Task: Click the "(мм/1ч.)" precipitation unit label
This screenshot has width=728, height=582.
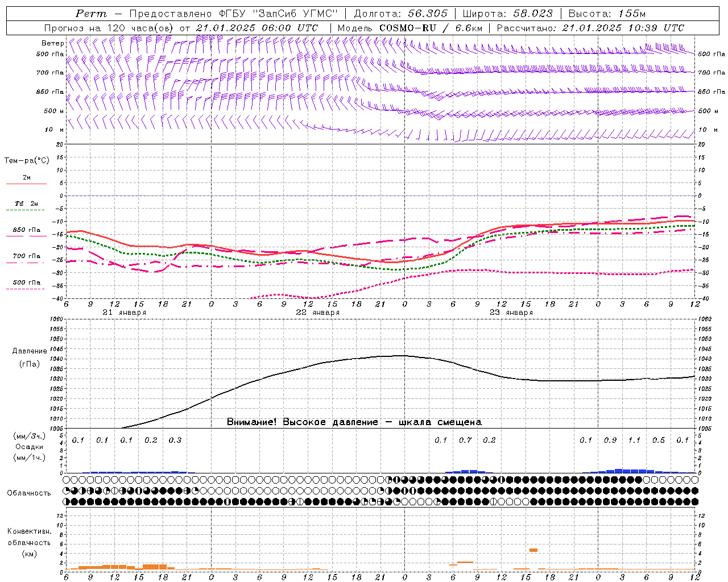Action: tap(29, 458)
